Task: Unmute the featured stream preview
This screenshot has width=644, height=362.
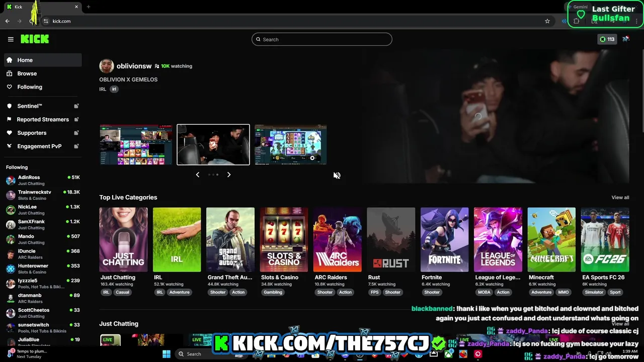Action: click(x=337, y=175)
